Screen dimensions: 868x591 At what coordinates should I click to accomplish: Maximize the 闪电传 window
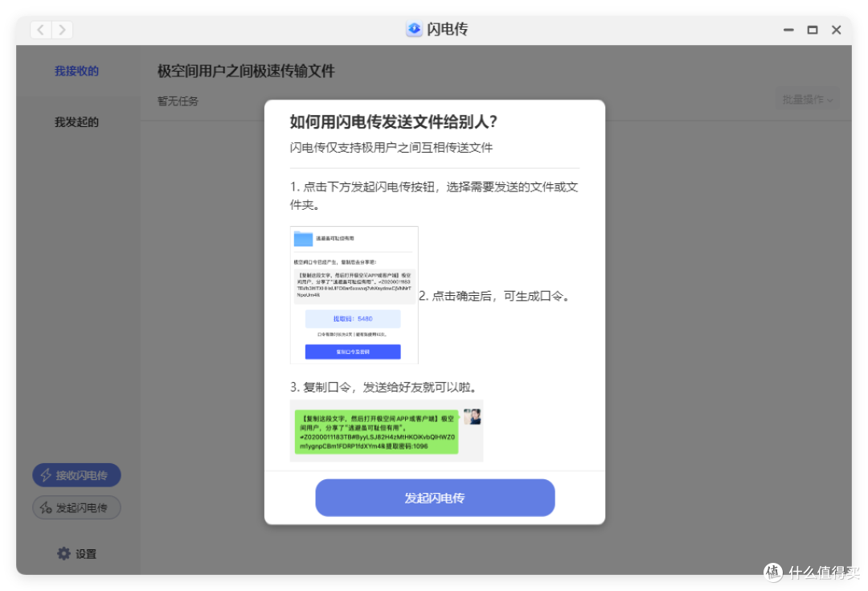point(812,30)
